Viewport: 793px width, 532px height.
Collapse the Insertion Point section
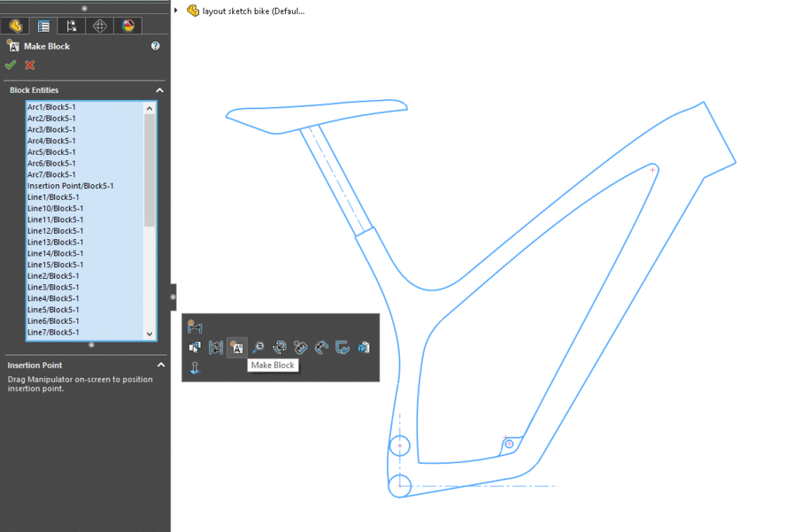click(160, 365)
